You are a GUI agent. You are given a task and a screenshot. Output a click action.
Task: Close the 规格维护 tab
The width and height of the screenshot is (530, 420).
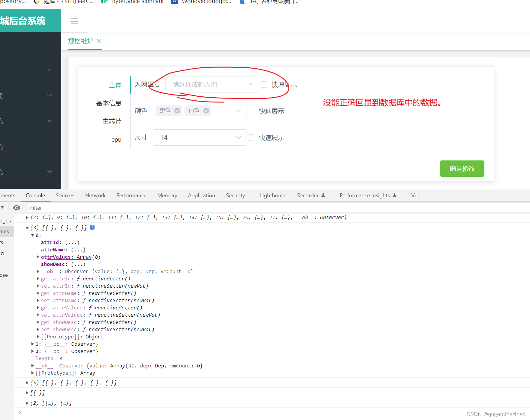(x=99, y=41)
